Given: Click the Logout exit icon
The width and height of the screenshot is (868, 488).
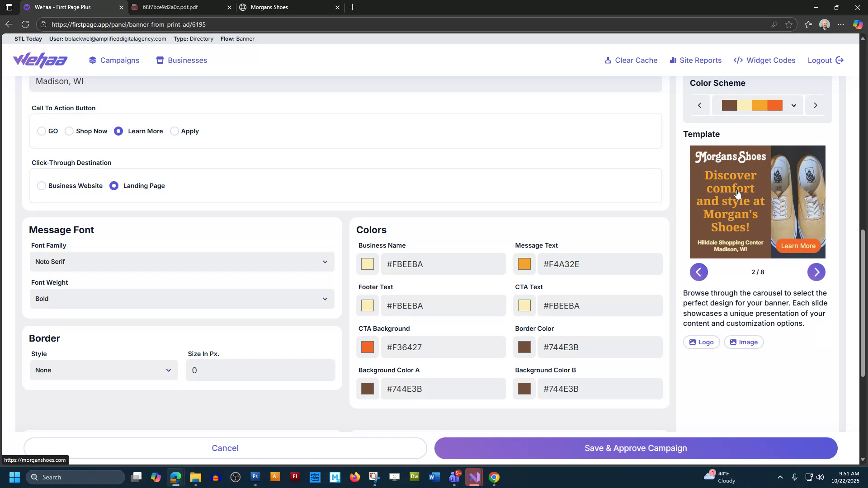Looking at the screenshot, I should tap(840, 60).
